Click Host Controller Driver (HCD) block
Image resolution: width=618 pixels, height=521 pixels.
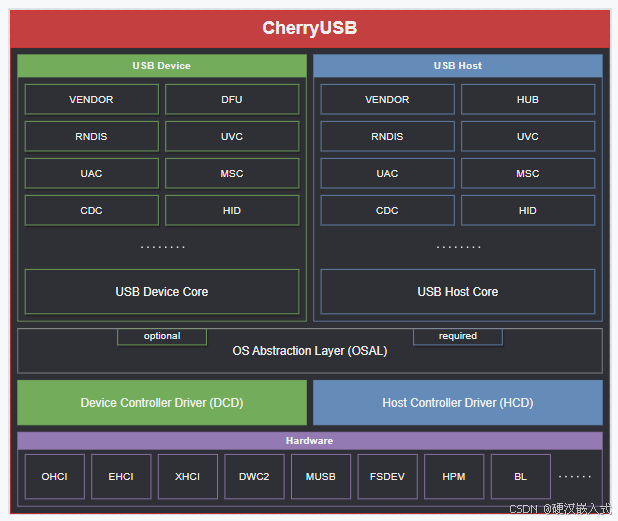pyautogui.click(x=458, y=403)
